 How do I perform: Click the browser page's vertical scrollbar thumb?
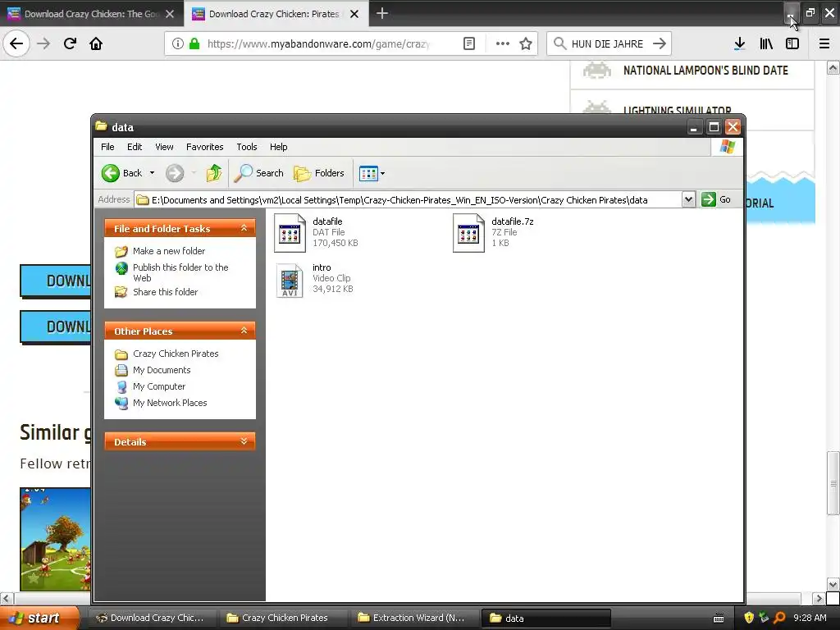pyautogui.click(x=833, y=483)
